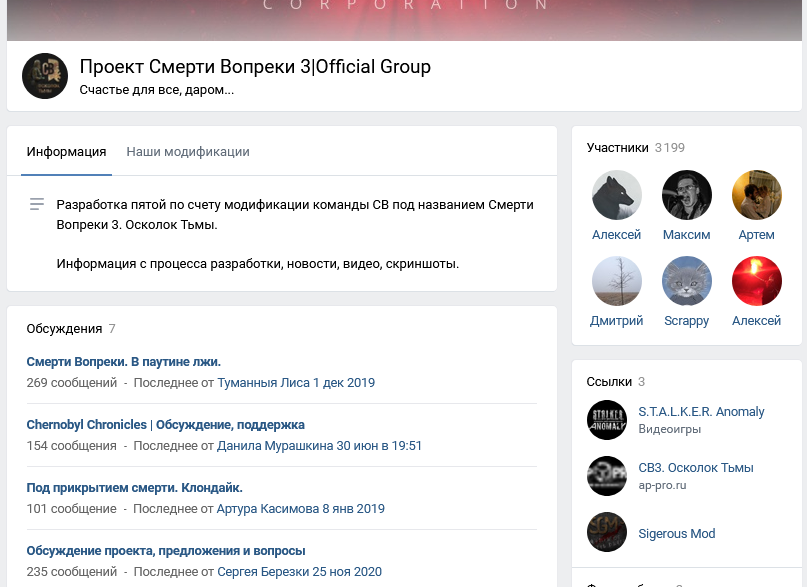
Task: Open the Sigerous Mod logo icon
Action: (x=607, y=532)
